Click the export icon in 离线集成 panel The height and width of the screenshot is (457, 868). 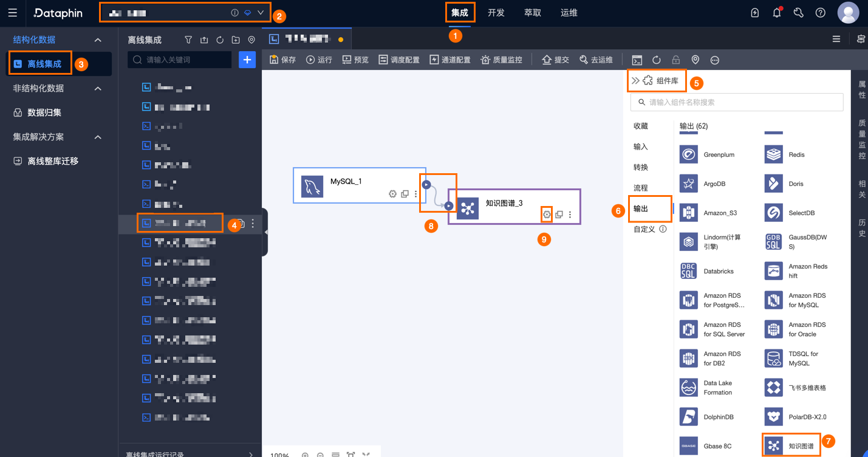(x=204, y=40)
